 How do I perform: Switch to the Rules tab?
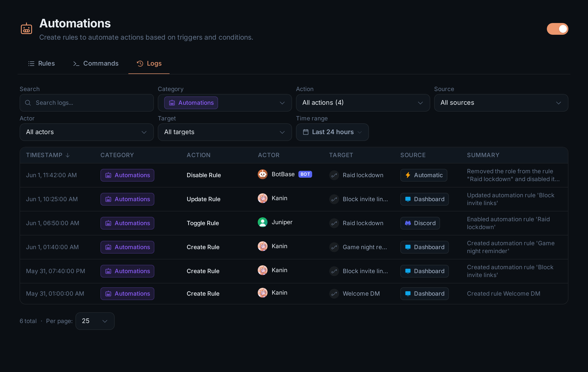coord(41,64)
